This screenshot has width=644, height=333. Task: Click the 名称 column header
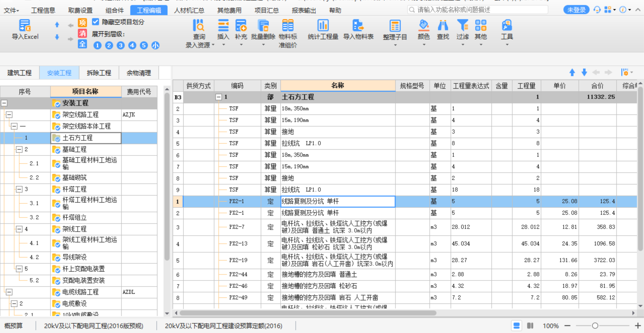338,86
